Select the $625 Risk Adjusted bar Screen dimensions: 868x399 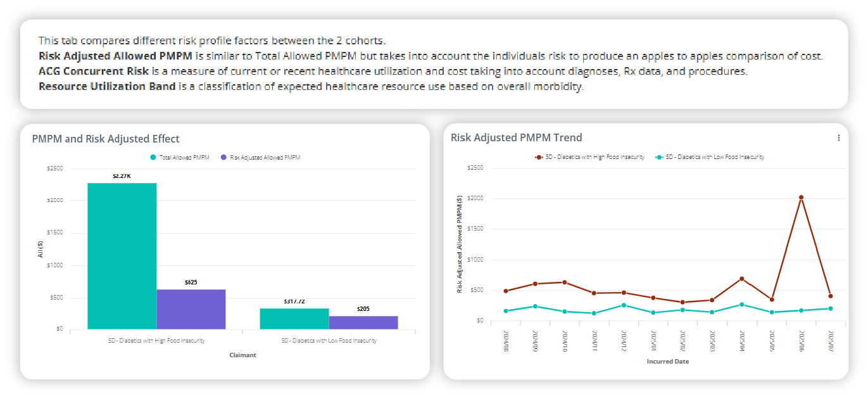point(191,309)
